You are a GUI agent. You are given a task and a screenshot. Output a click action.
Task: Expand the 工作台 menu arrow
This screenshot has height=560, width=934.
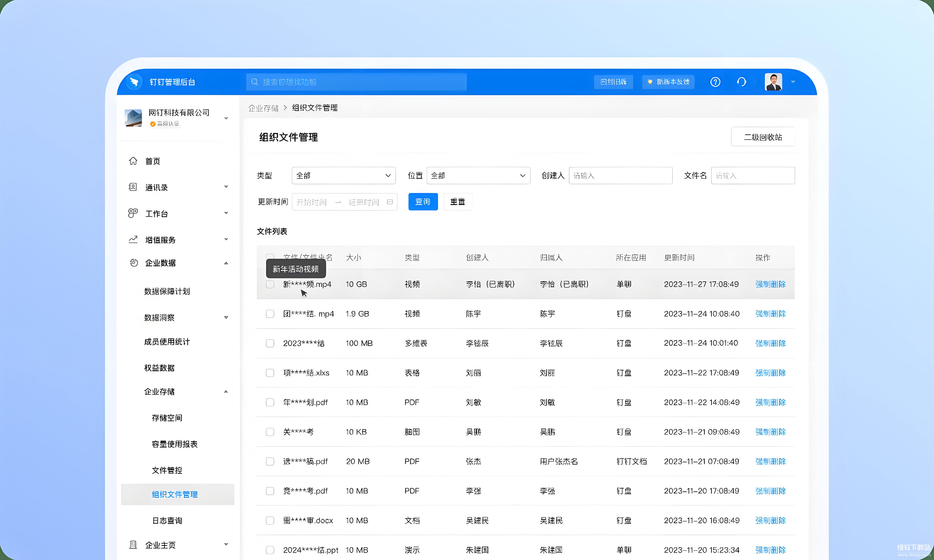pos(226,213)
